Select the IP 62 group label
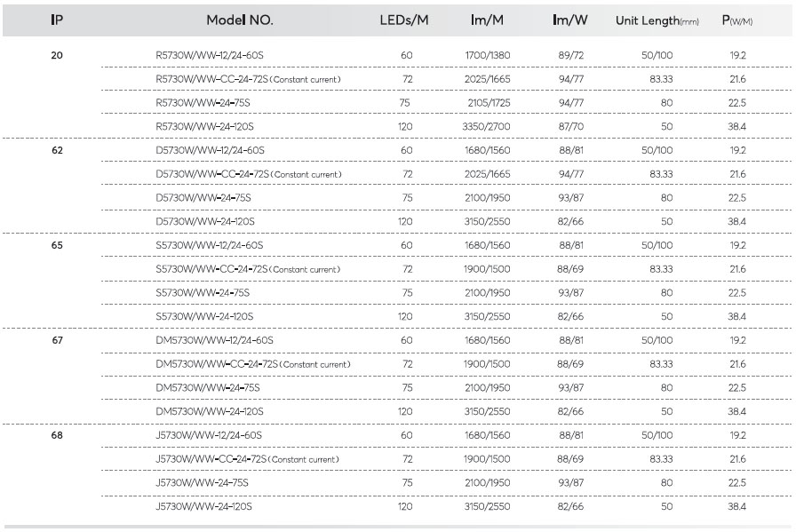 click(58, 150)
